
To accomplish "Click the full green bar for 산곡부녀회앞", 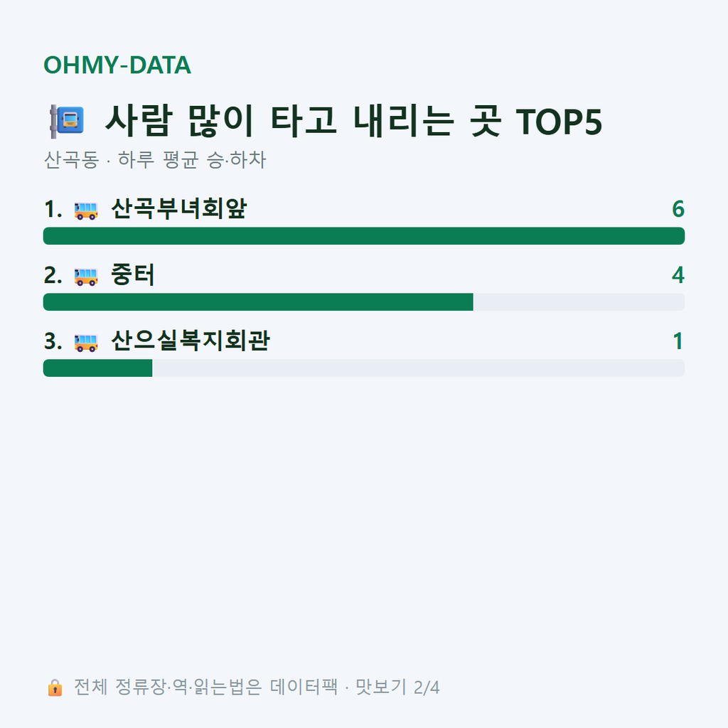I will (x=364, y=236).
